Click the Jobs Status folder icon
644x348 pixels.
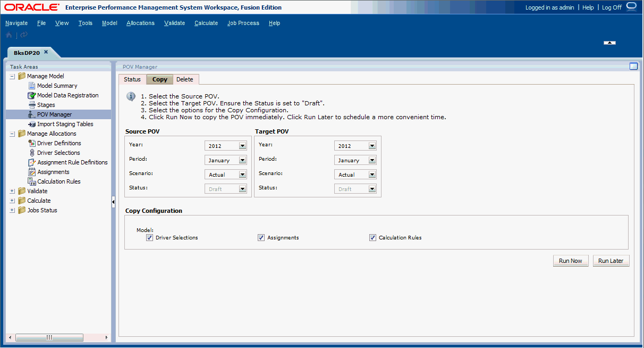click(22, 210)
